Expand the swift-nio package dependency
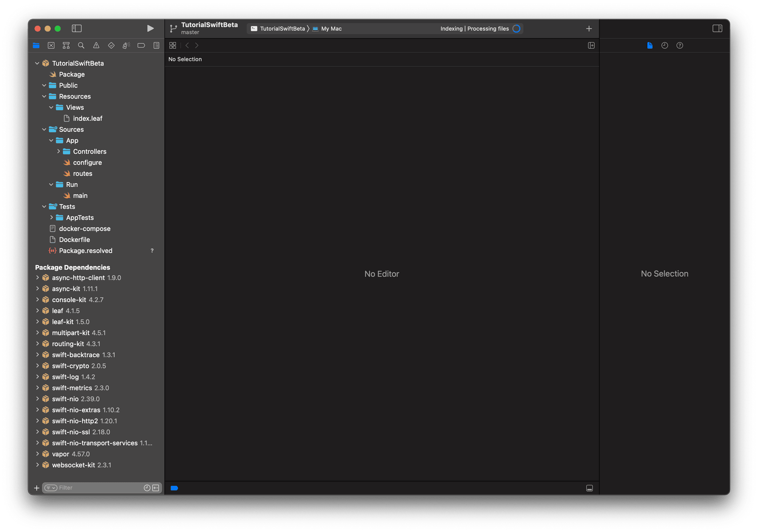This screenshot has width=758, height=532. pyautogui.click(x=39, y=399)
